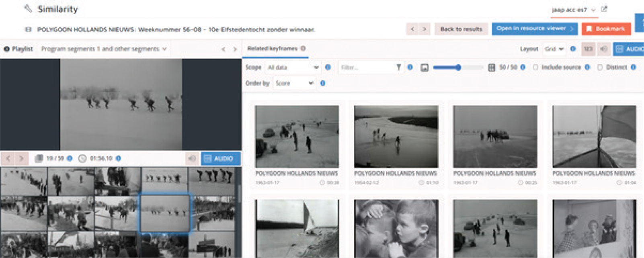The height and width of the screenshot is (258, 644).
Task: Click the grid icon beside 50 / 50
Action: click(x=491, y=68)
